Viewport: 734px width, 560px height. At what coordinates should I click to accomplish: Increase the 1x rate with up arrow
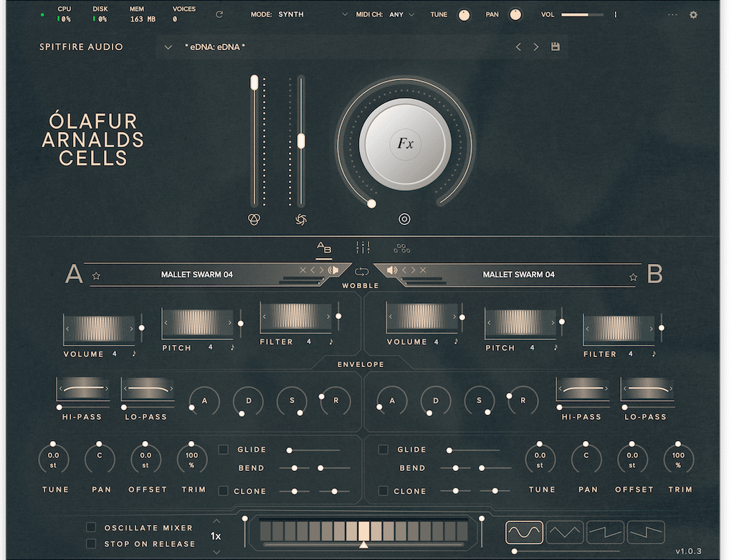[x=216, y=521]
